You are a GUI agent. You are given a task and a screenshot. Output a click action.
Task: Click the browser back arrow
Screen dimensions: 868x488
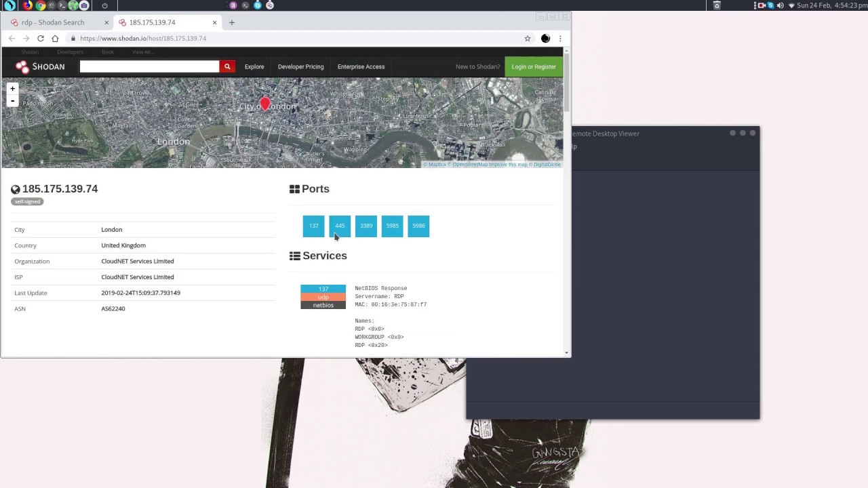click(x=12, y=39)
